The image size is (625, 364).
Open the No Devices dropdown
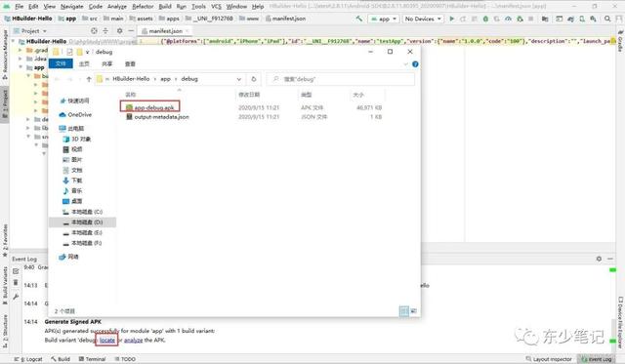[x=423, y=19]
